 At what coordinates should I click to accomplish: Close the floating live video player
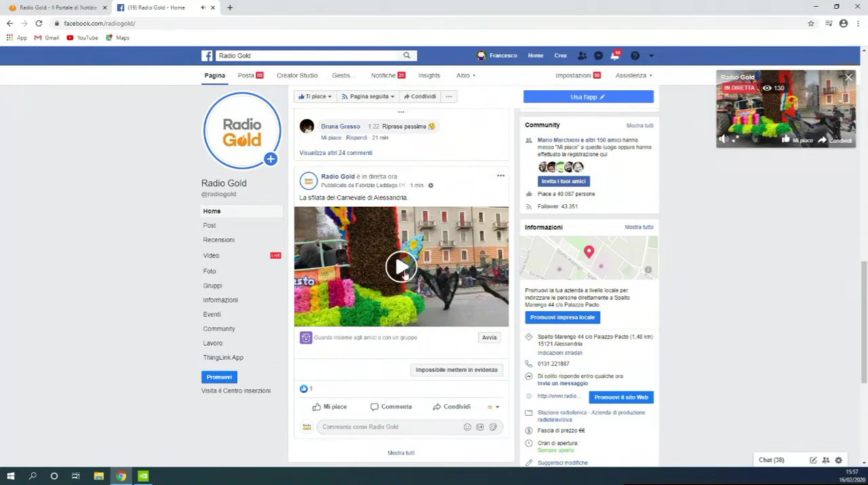(848, 77)
